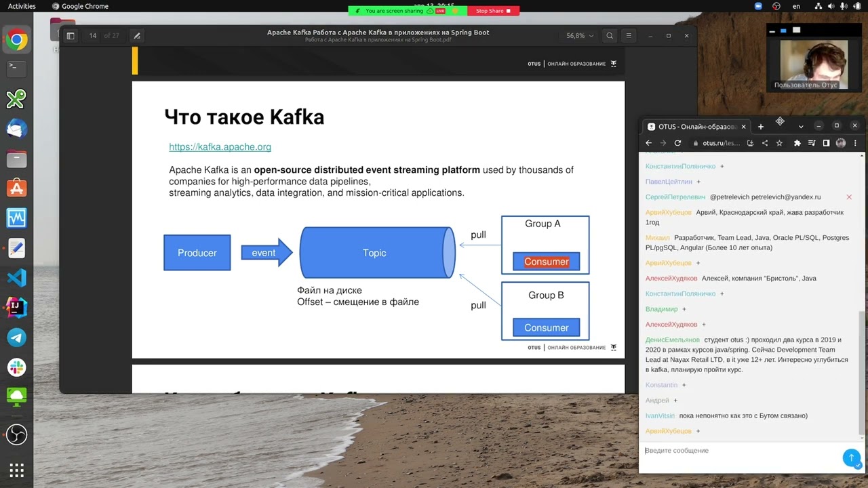This screenshot has width=868, height=488.
Task: Open the Files manager from the dock
Action: [16, 159]
